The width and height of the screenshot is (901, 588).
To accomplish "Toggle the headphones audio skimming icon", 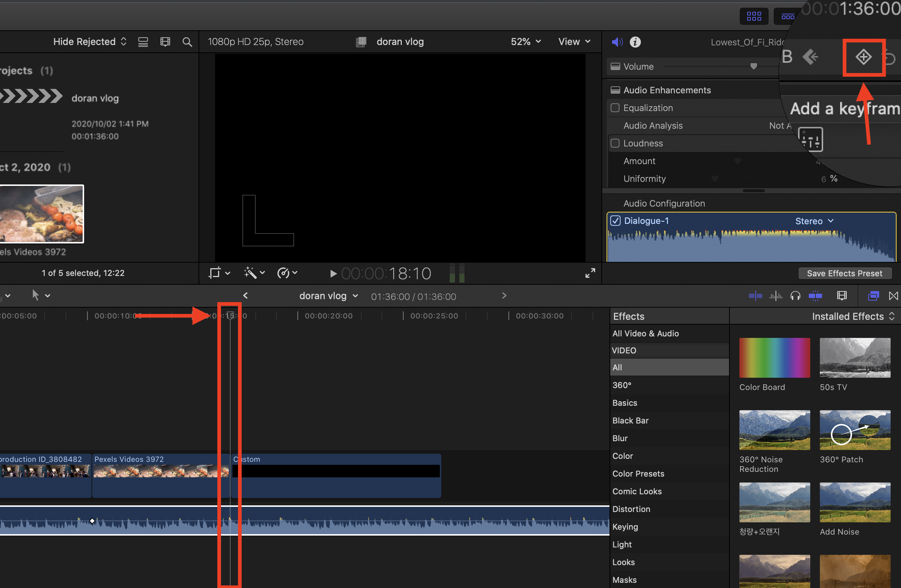I will (x=795, y=296).
